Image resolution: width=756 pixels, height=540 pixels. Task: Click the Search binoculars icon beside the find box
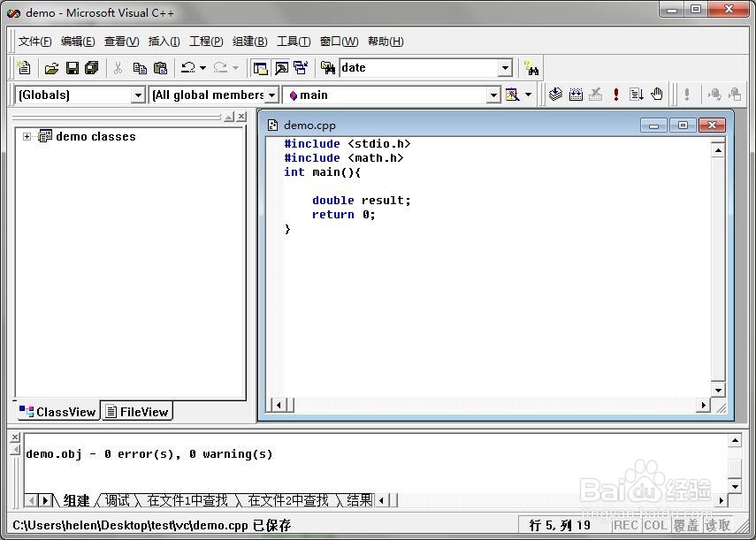click(531, 68)
